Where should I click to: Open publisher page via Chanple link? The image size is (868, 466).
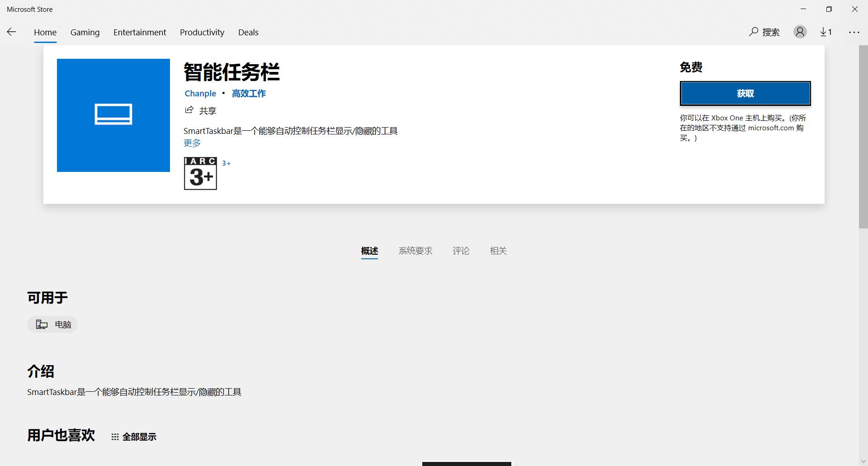[x=200, y=93]
